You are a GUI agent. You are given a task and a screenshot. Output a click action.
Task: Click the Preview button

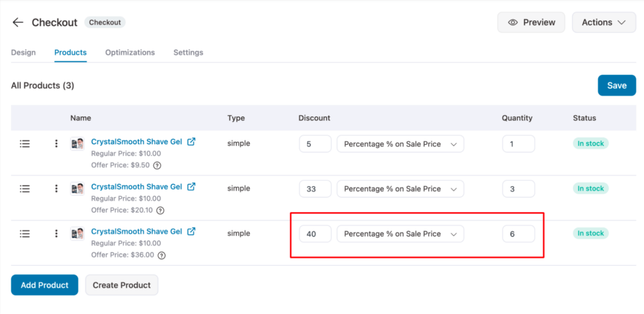pyautogui.click(x=531, y=22)
